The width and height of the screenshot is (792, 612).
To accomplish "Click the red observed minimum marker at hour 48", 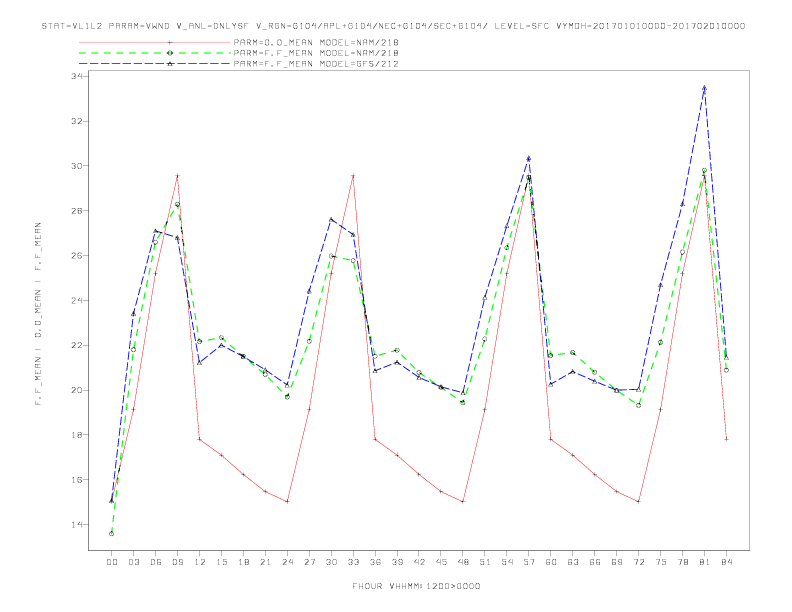I will tap(463, 501).
